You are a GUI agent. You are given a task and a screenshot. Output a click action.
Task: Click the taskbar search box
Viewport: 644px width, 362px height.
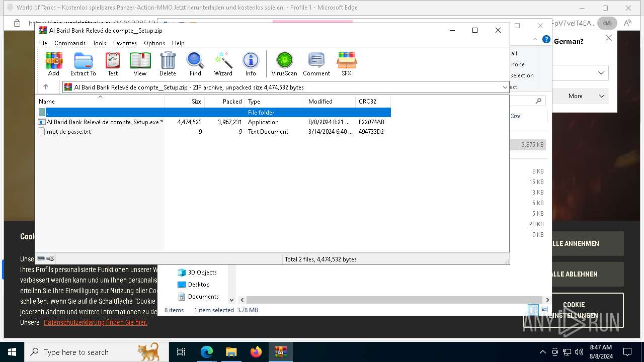pyautogui.click(x=96, y=352)
